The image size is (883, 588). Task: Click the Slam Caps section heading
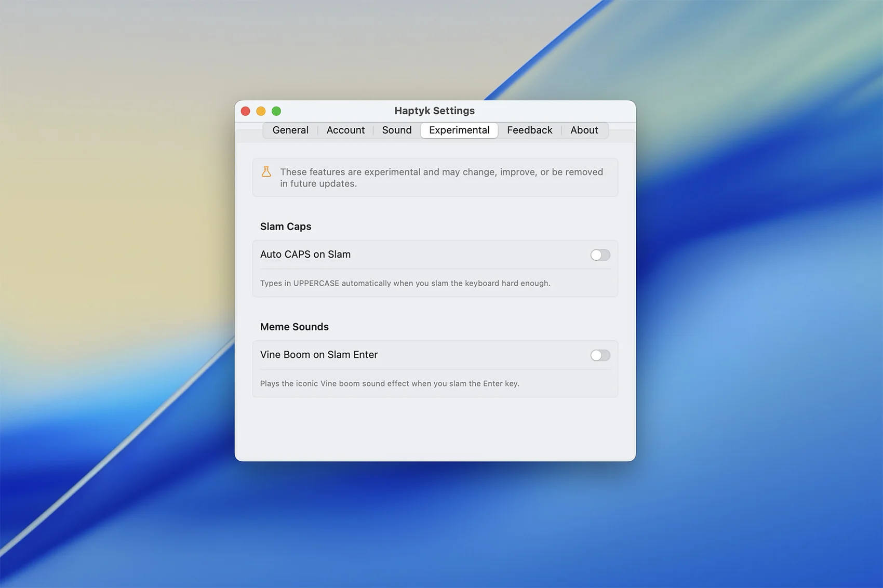point(286,226)
